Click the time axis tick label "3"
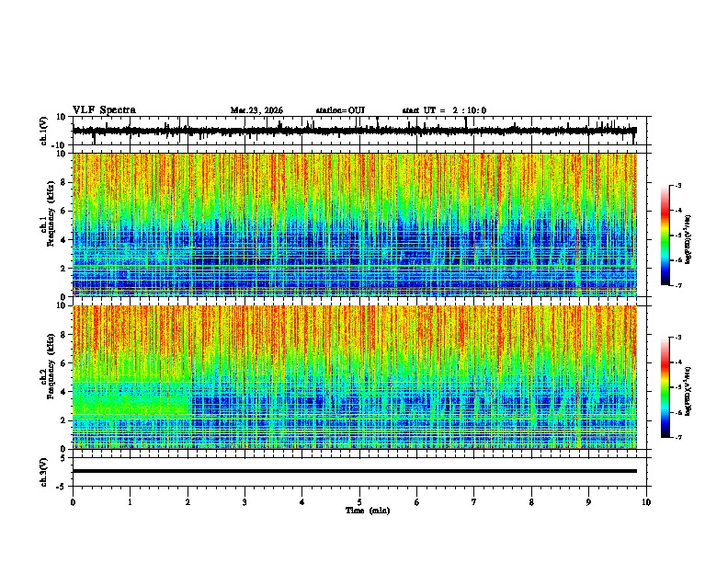The width and height of the screenshot is (728, 563). click(x=245, y=502)
